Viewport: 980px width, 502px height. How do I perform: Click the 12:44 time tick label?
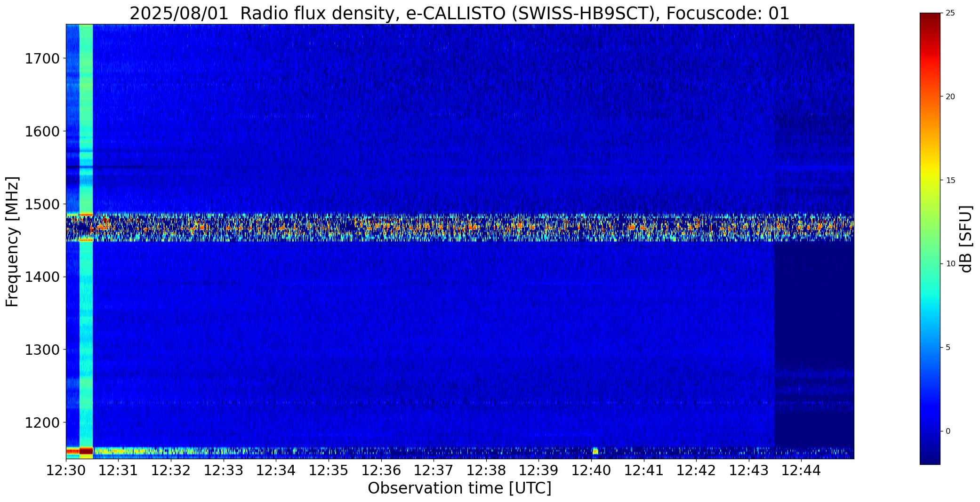(802, 470)
